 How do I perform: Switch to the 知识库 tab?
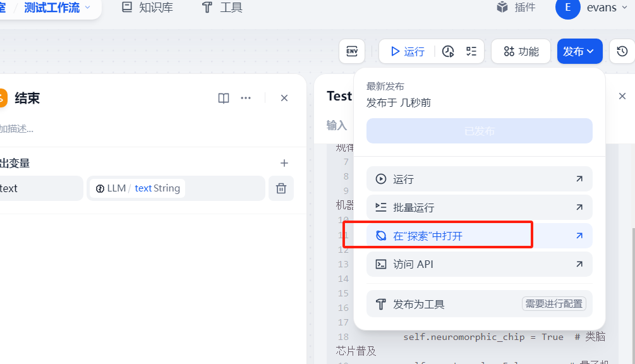(x=148, y=8)
